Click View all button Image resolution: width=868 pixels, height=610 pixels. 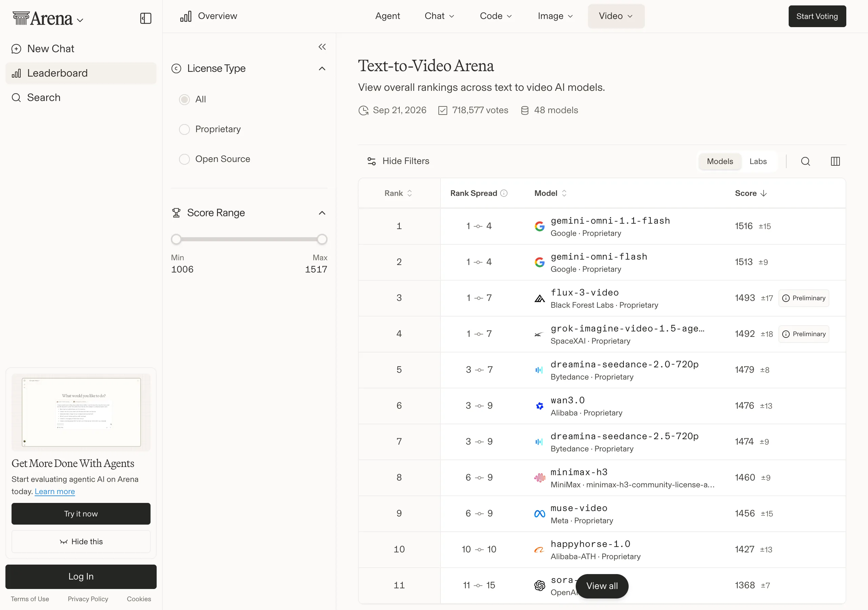(x=602, y=586)
